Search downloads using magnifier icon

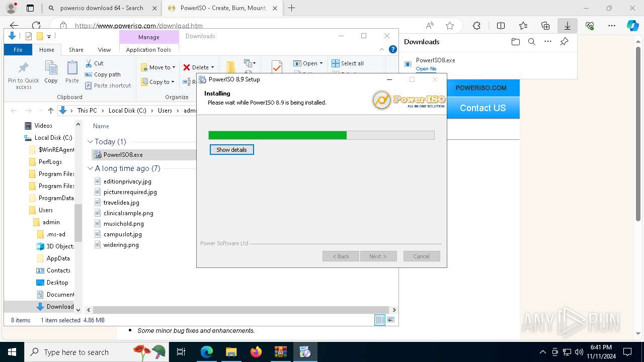(531, 42)
